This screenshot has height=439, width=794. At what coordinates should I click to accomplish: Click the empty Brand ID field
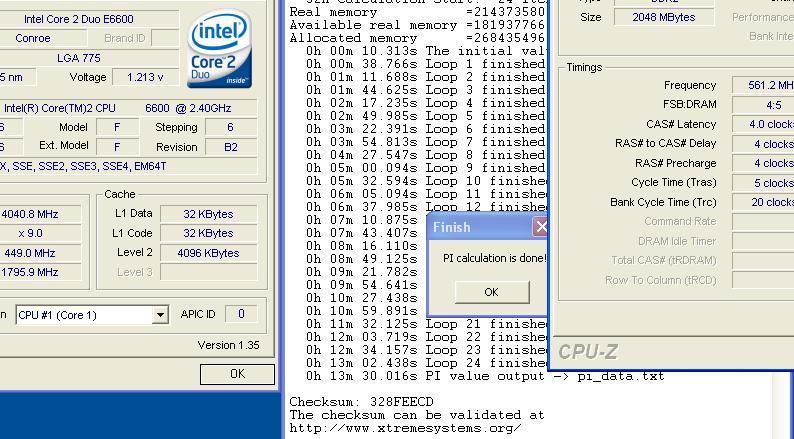(165, 38)
